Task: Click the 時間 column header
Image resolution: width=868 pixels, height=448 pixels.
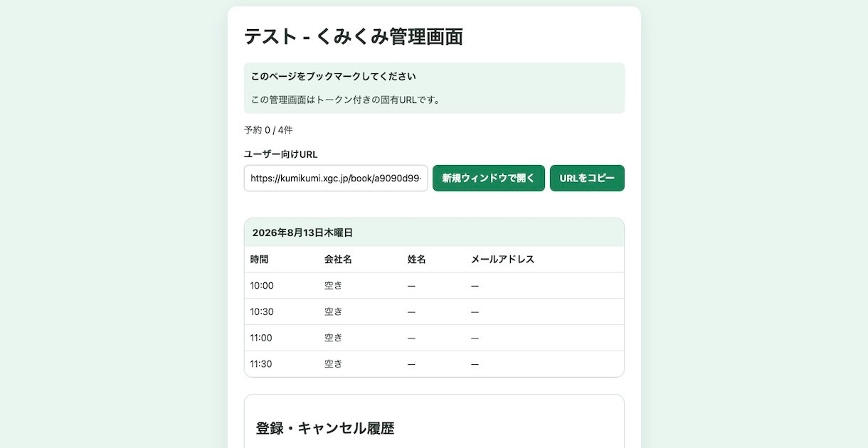Action: (260, 260)
